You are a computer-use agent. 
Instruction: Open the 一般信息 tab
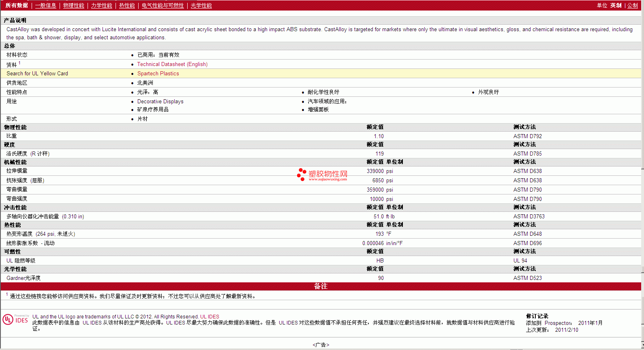[46, 5]
